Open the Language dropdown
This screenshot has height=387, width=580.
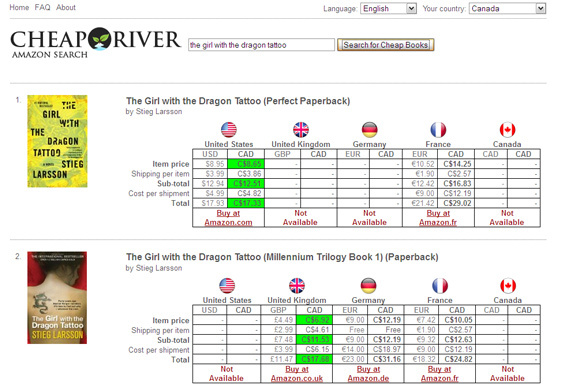click(388, 9)
